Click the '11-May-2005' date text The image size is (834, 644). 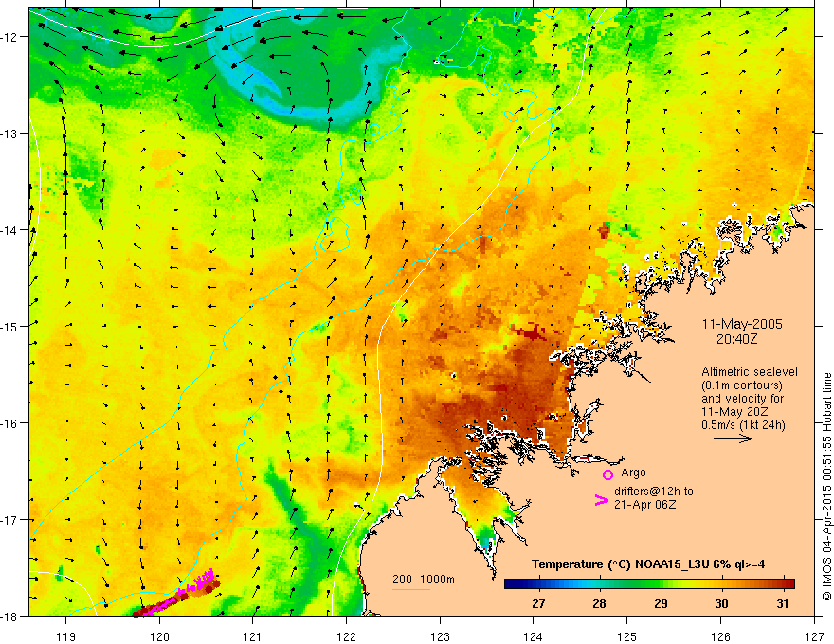(742, 324)
